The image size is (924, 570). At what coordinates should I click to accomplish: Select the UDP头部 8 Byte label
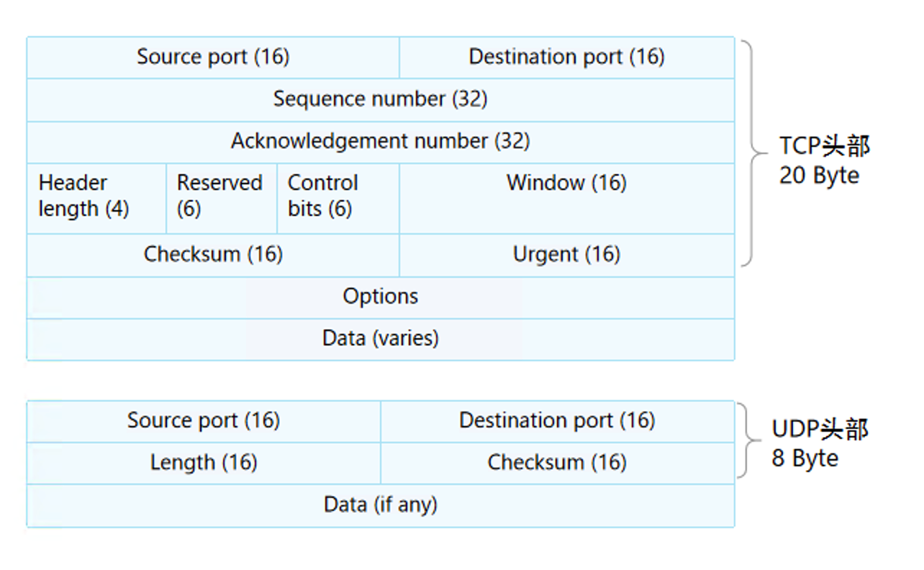click(820, 443)
